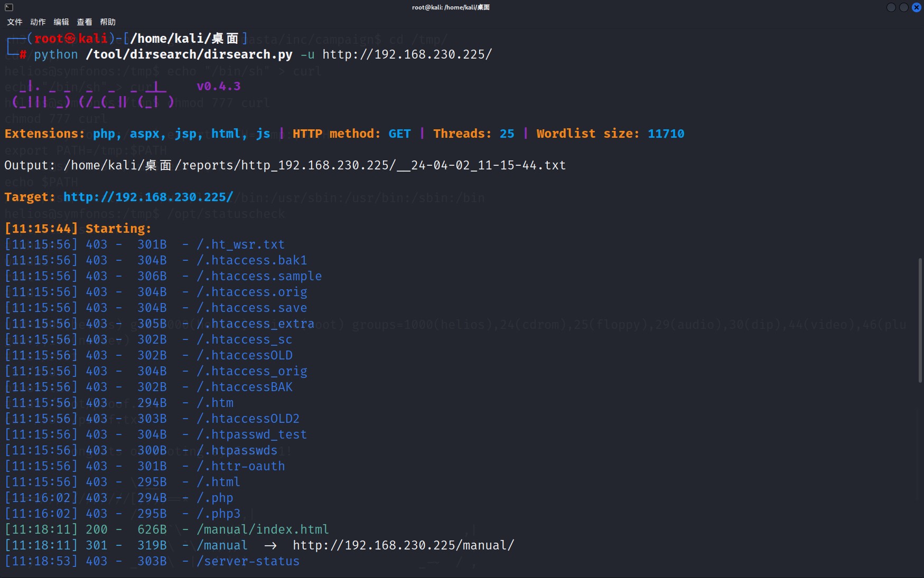
Task: Click the 319B size value
Action: pos(152,545)
